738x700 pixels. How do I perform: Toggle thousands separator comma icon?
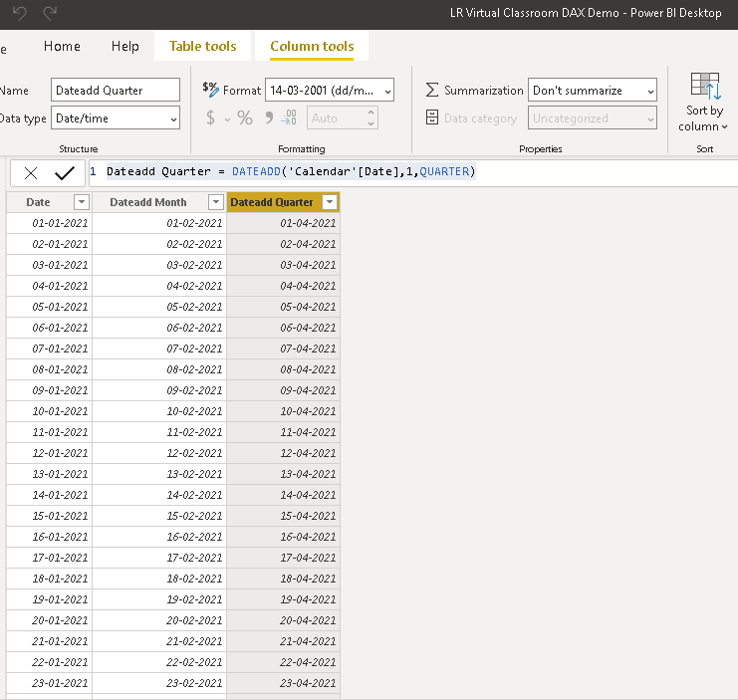[x=269, y=117]
